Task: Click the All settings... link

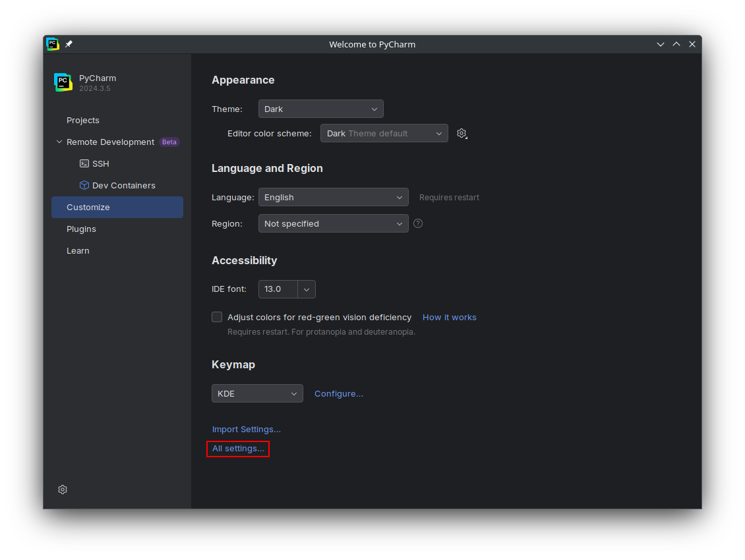Action: coord(238,449)
